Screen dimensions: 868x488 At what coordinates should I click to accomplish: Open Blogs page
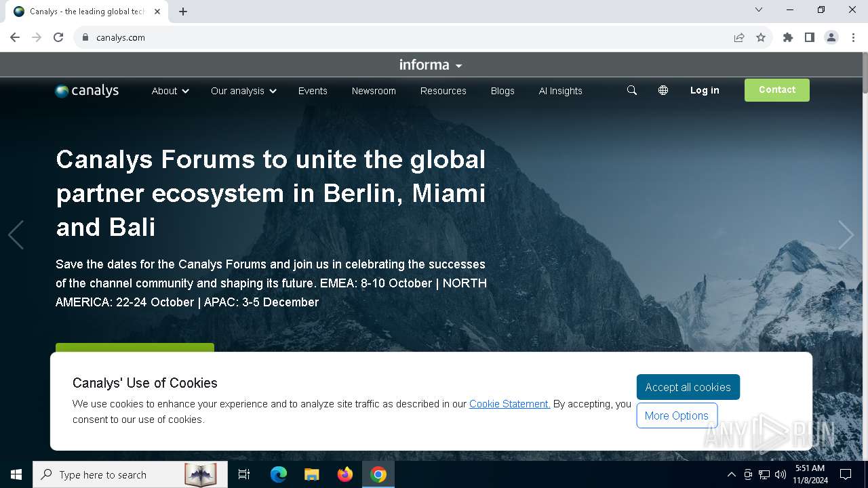[502, 91]
